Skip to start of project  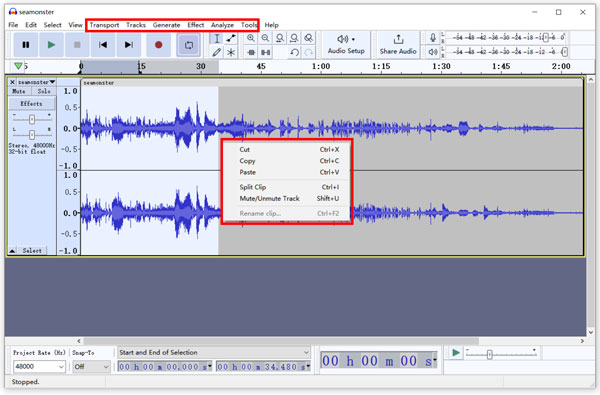click(103, 45)
